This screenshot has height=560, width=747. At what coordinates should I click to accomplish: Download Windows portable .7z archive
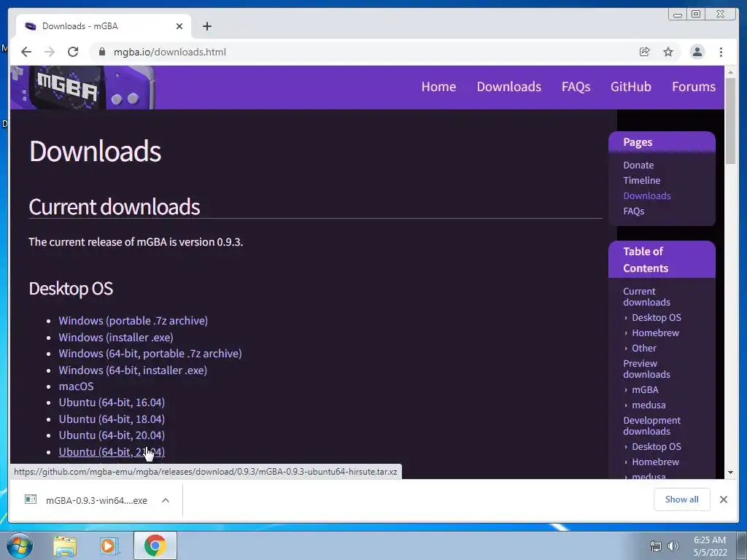(133, 321)
